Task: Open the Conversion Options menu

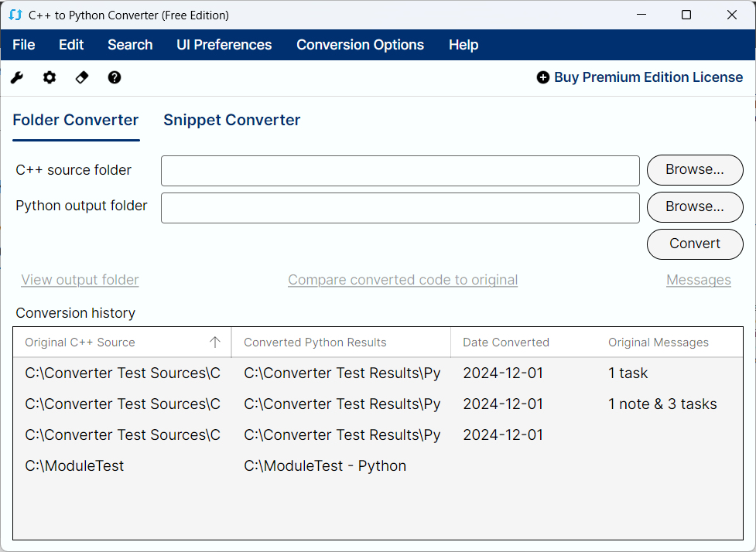Action: [360, 45]
